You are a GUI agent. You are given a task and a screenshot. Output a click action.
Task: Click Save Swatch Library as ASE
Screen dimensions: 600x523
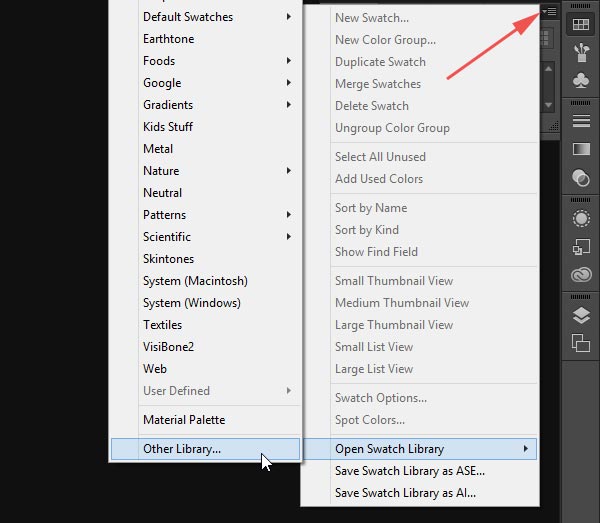[x=410, y=471]
